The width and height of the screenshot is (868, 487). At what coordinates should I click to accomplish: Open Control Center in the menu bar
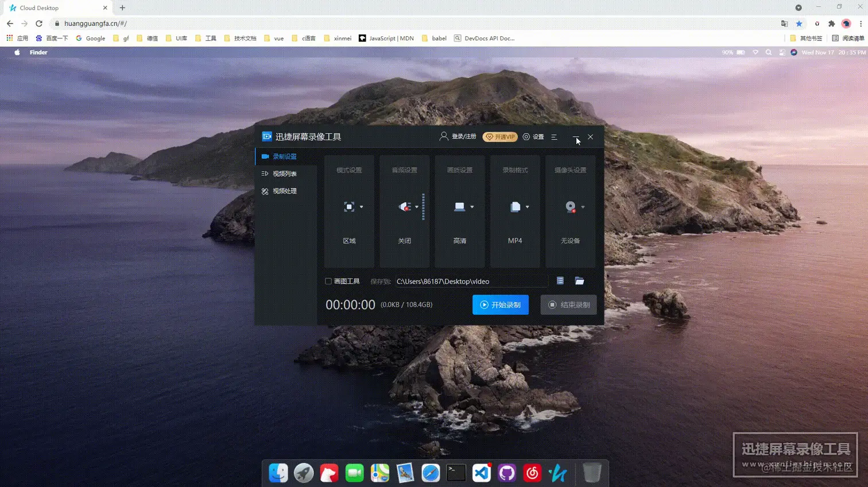[x=782, y=52]
